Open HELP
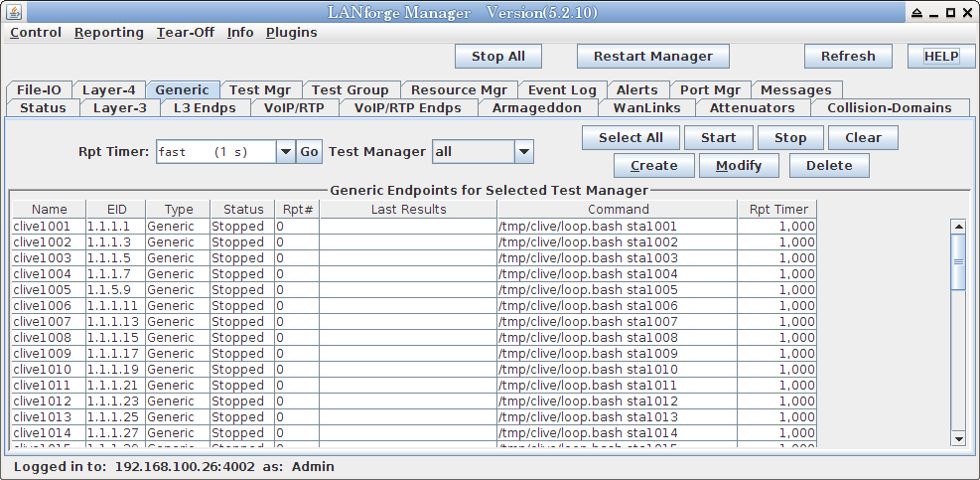 (941, 57)
